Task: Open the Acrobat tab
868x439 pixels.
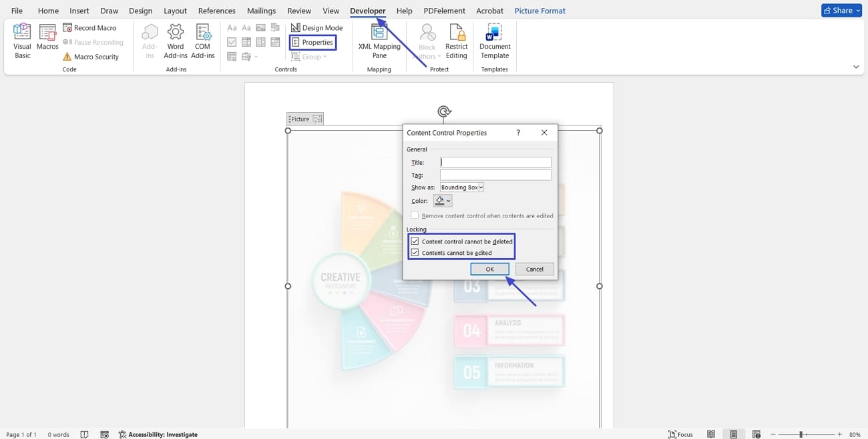Action: pos(490,11)
